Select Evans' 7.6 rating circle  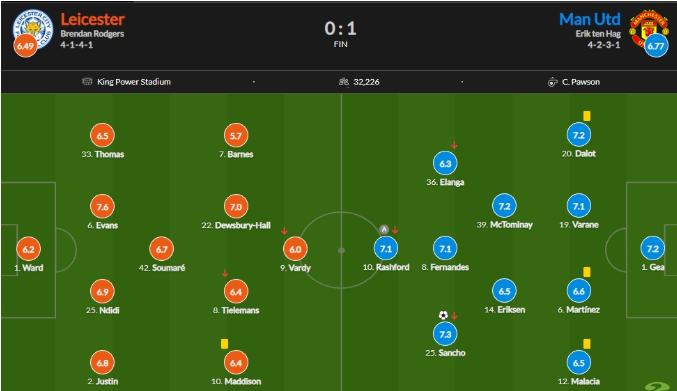click(102, 207)
